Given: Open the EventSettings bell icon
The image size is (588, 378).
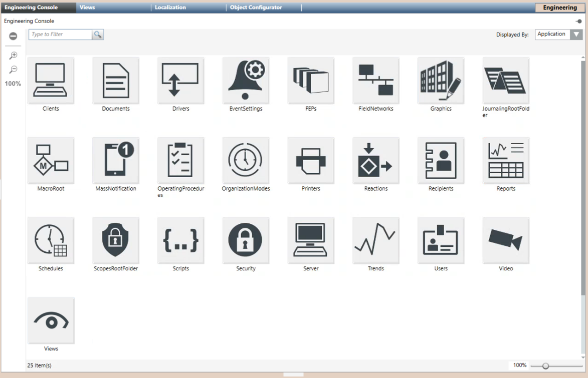Looking at the screenshot, I should 246,81.
